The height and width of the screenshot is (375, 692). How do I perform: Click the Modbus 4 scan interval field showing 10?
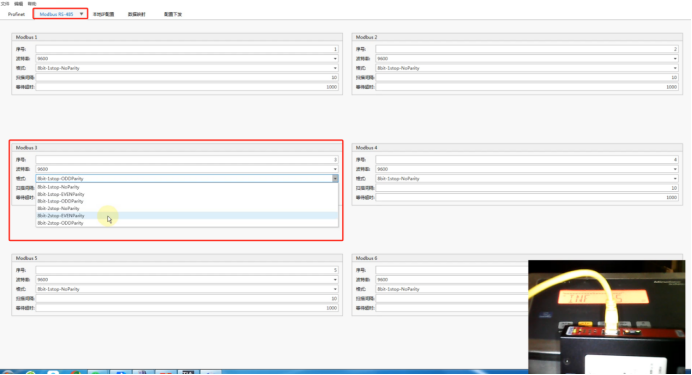[527, 188]
